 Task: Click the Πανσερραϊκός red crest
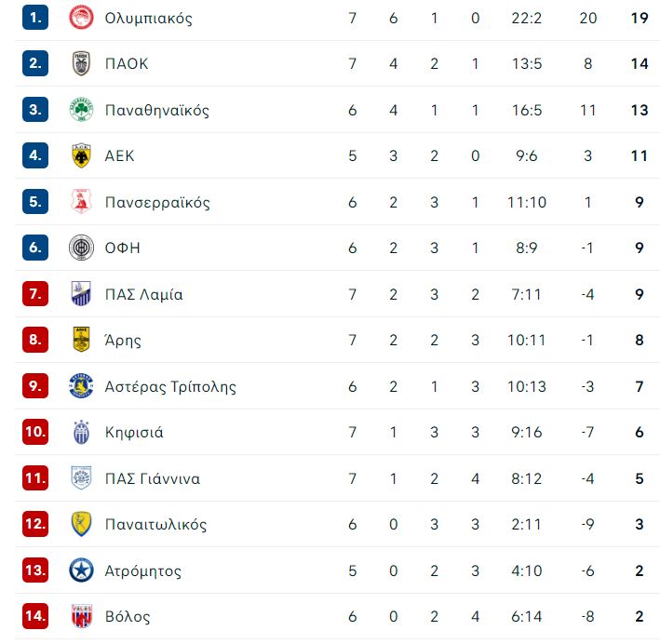[x=81, y=202]
